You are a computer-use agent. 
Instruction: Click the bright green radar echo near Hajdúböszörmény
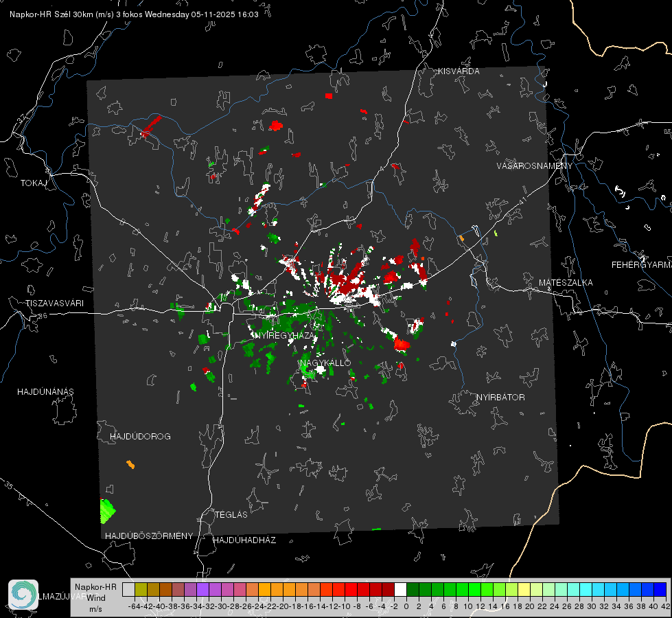[x=107, y=511]
